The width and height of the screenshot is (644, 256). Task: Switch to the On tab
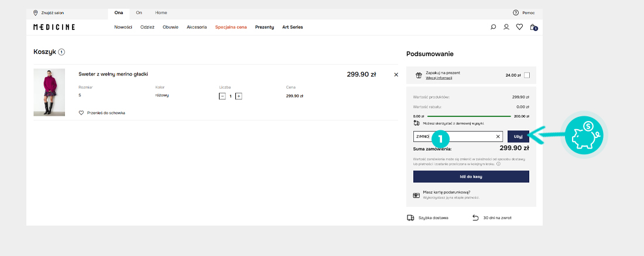(139, 12)
